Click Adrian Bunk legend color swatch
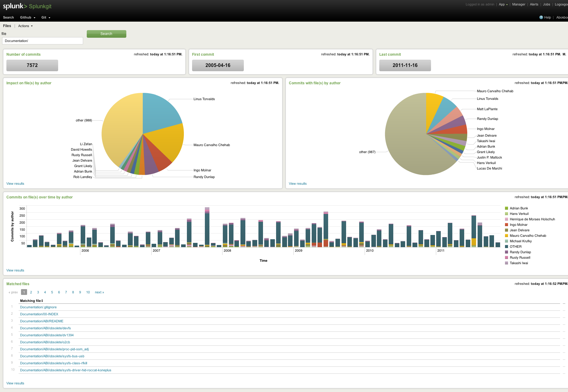568x392 pixels. [507, 208]
